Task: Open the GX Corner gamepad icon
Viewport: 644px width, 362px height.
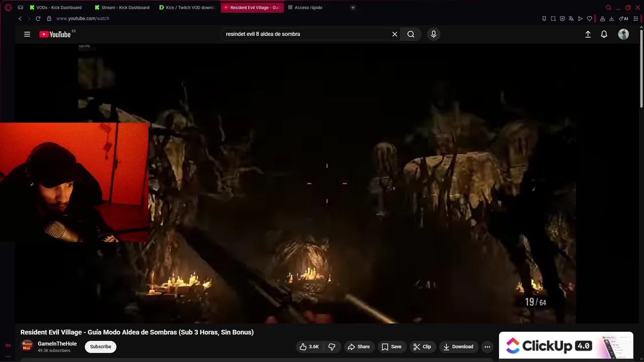Action: pos(21,8)
